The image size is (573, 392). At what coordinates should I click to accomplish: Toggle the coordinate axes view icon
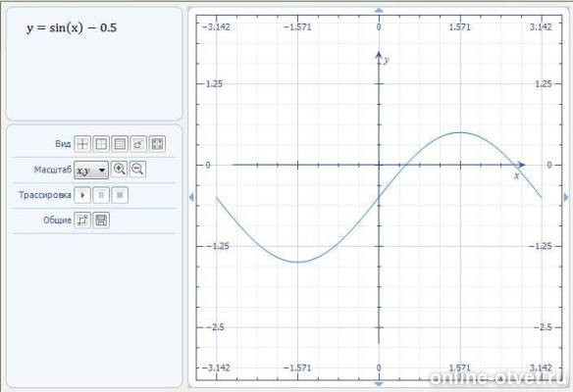pos(82,144)
